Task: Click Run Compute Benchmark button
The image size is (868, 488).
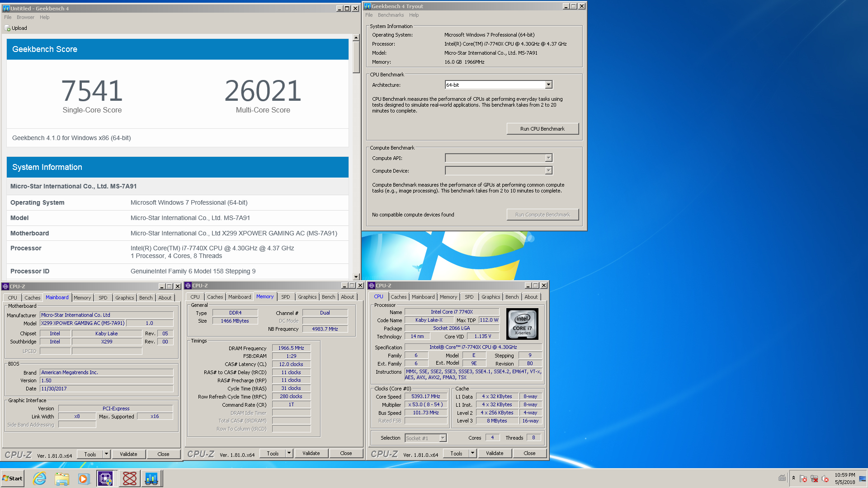Action: tap(542, 215)
